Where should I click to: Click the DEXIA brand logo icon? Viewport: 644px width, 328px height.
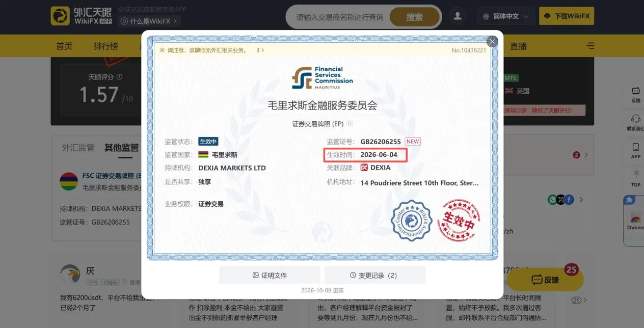[x=364, y=168]
